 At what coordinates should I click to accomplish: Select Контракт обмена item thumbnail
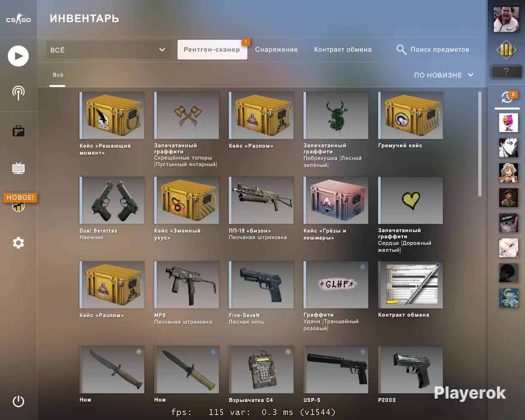click(411, 285)
